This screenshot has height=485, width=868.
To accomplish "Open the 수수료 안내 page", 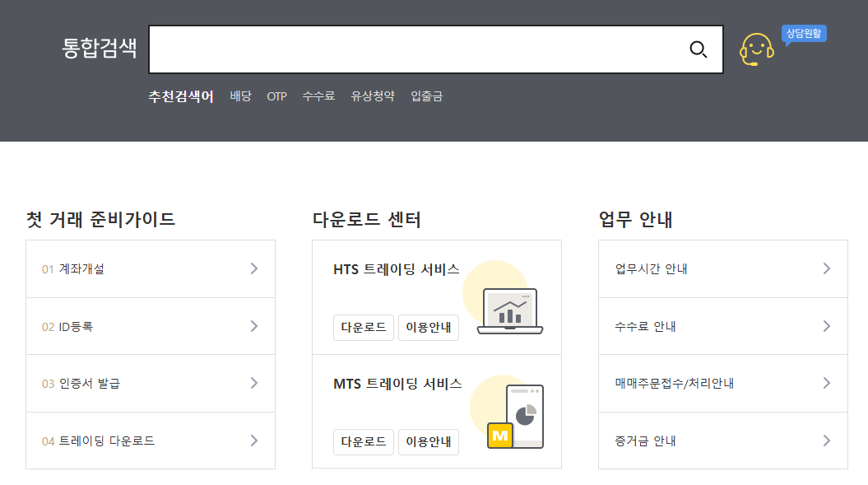I will [x=722, y=326].
